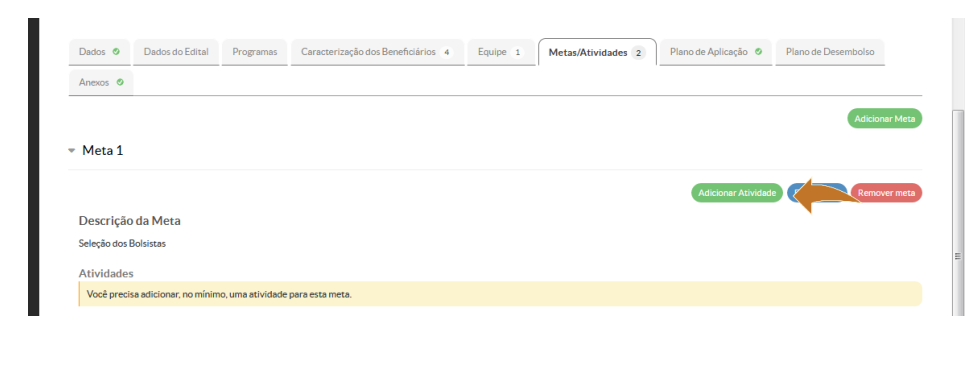Image resolution: width=973 pixels, height=374 pixels.
Task: Click the Atividades heading
Action: pos(106,274)
